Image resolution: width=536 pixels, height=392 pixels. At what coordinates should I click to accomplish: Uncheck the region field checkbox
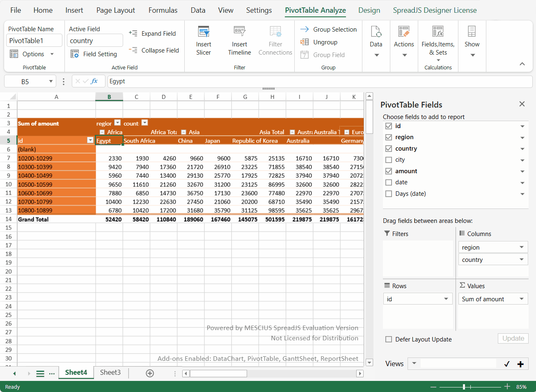(x=389, y=137)
